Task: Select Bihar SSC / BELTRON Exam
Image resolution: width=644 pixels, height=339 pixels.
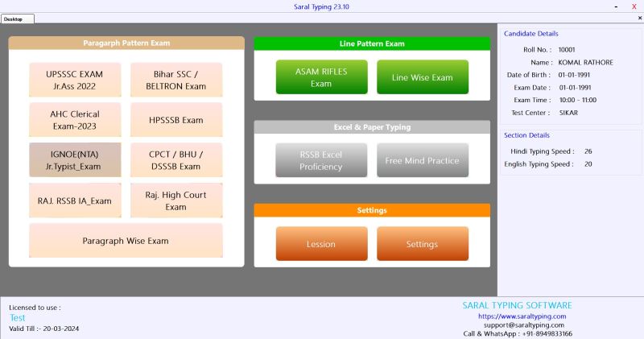Action: point(176,80)
